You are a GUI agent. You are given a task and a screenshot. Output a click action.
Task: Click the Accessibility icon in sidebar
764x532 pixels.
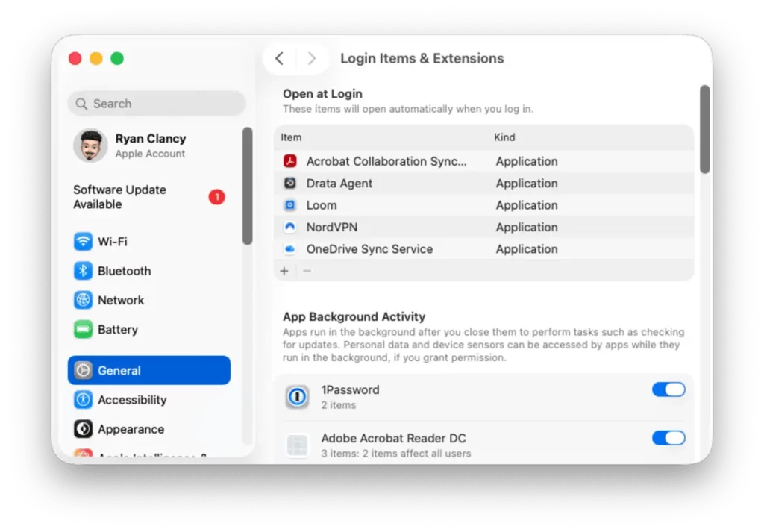pyautogui.click(x=83, y=400)
